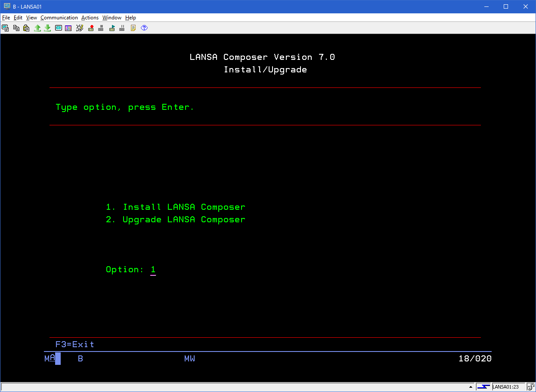Click the Option input field
Screen dimensions: 536x392
(153, 270)
